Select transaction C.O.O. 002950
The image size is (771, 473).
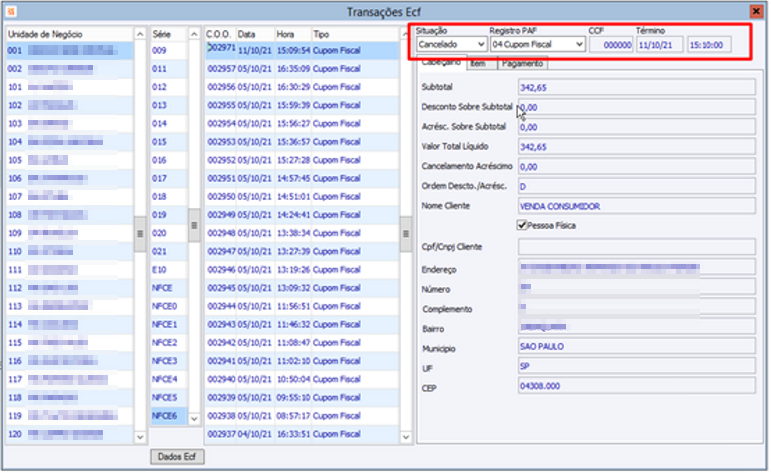click(301, 196)
